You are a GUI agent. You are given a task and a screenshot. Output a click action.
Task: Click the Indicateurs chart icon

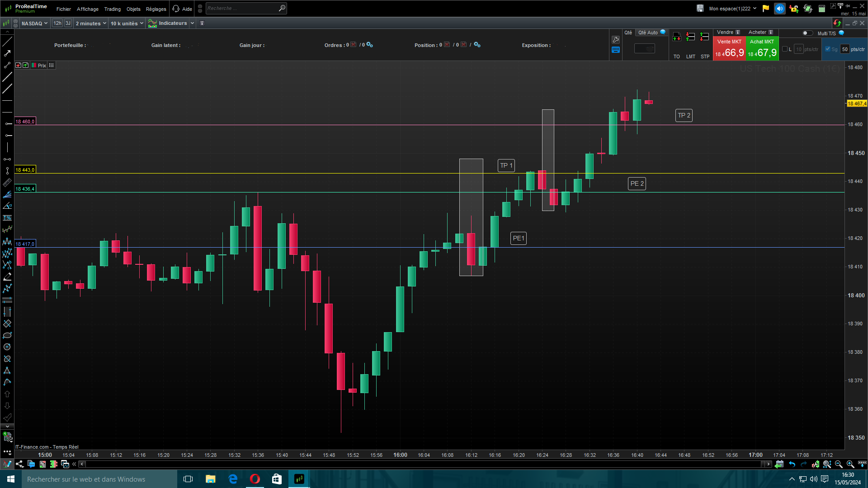click(x=152, y=23)
